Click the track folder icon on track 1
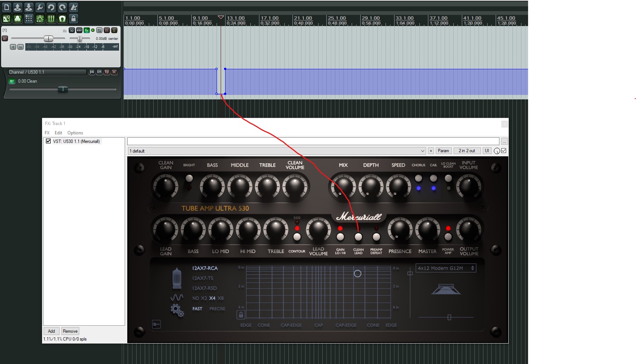The width and height of the screenshot is (636, 364). 65,31
